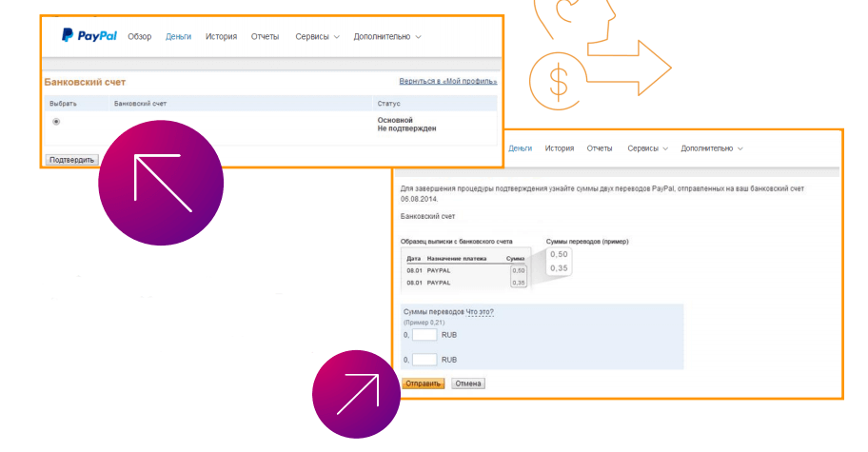The height and width of the screenshot is (452, 868).
Task: Click the Подтвердить button
Action: pyautogui.click(x=72, y=160)
